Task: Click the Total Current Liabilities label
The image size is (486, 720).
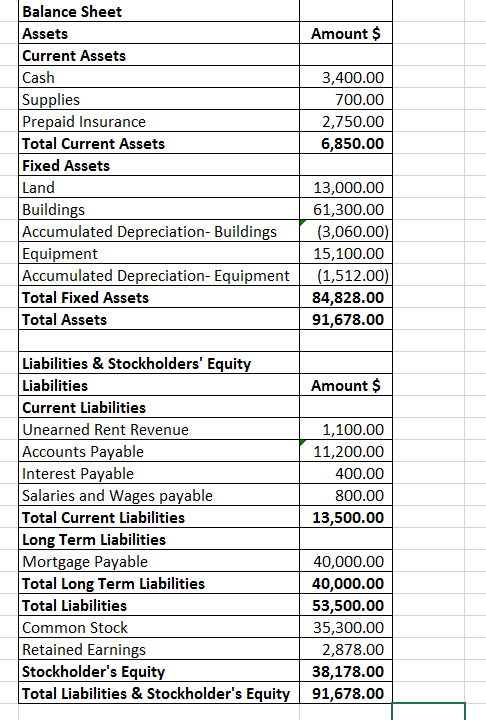Action: (159, 517)
